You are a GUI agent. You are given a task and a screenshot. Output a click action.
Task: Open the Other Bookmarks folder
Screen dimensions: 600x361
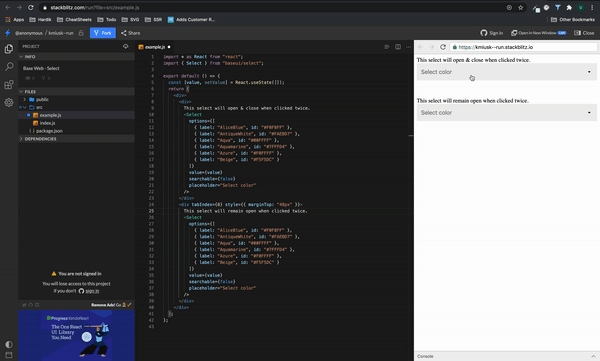pyautogui.click(x=573, y=20)
